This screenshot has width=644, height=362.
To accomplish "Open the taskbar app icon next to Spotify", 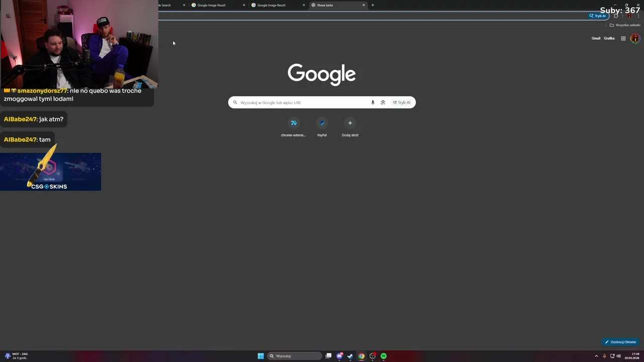I will pyautogui.click(x=372, y=356).
